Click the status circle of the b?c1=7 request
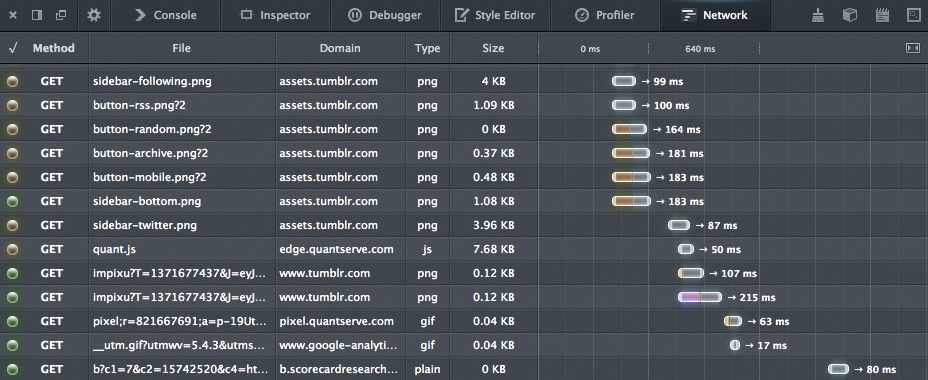This screenshot has width=928, height=380. (12, 369)
